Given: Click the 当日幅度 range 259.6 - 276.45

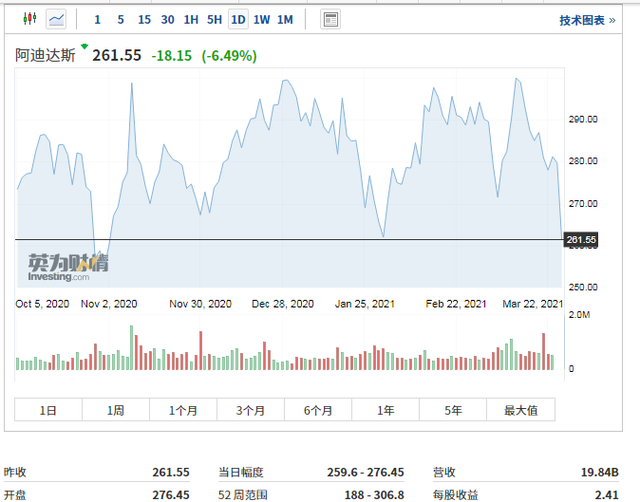Looking at the screenshot, I should [365, 472].
